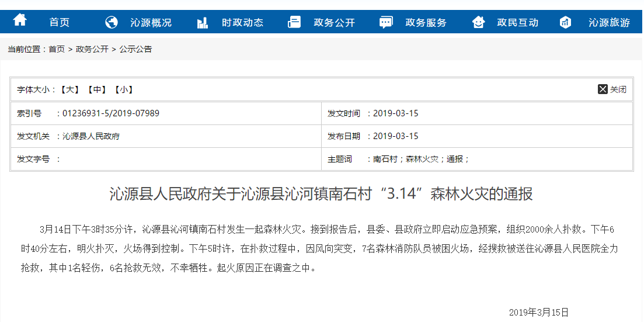Open the 沁源旅游 menu item
The width and height of the screenshot is (644, 322).
click(x=609, y=23)
